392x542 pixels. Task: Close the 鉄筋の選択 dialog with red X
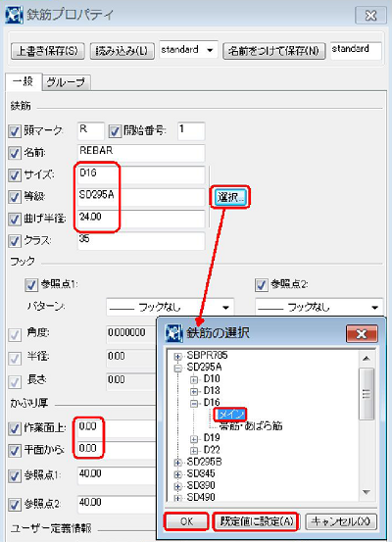362,333
